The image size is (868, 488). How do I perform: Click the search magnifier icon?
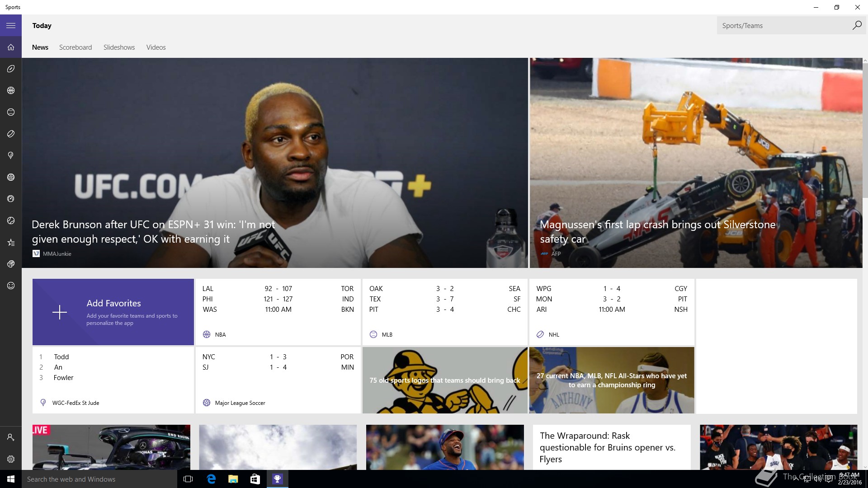click(857, 25)
